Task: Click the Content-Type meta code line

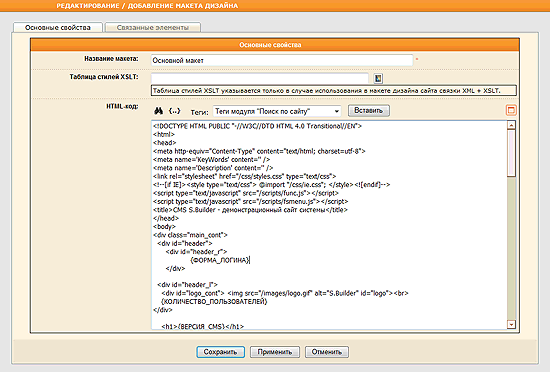Action: pyautogui.click(x=259, y=151)
